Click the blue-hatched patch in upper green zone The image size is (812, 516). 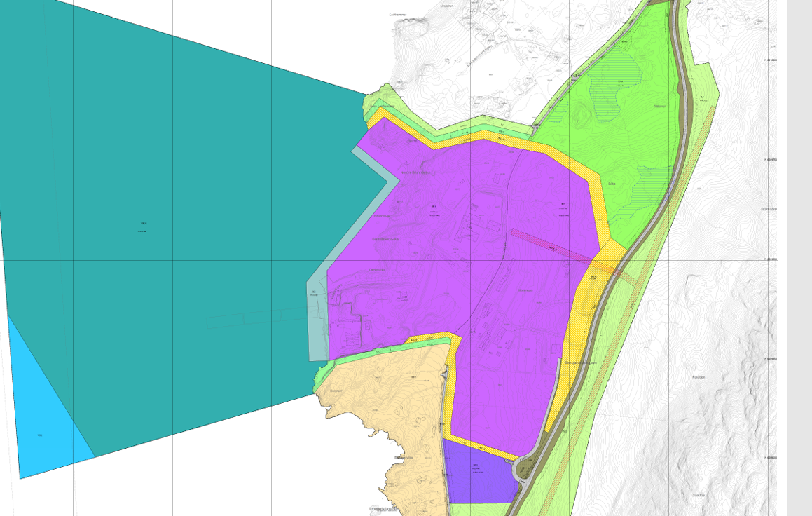click(x=620, y=88)
